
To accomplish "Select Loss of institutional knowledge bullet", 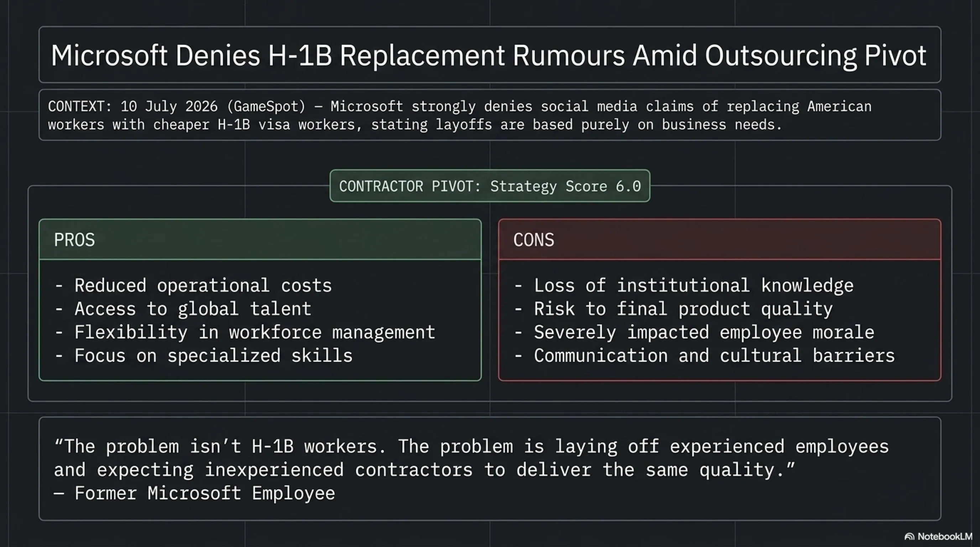I will click(684, 286).
